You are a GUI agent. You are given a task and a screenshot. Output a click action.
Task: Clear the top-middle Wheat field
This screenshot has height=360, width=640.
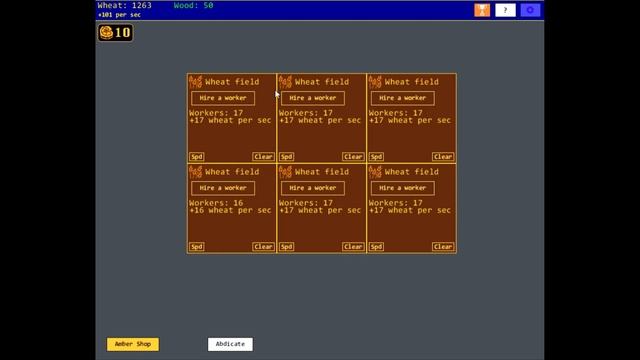pos(353,157)
